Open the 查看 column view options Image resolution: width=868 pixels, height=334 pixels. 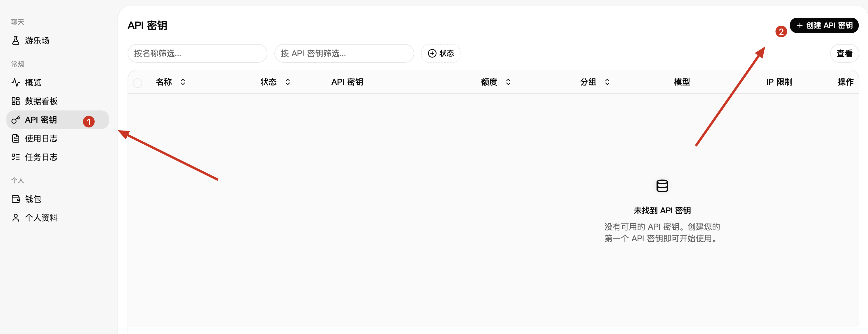tap(844, 53)
